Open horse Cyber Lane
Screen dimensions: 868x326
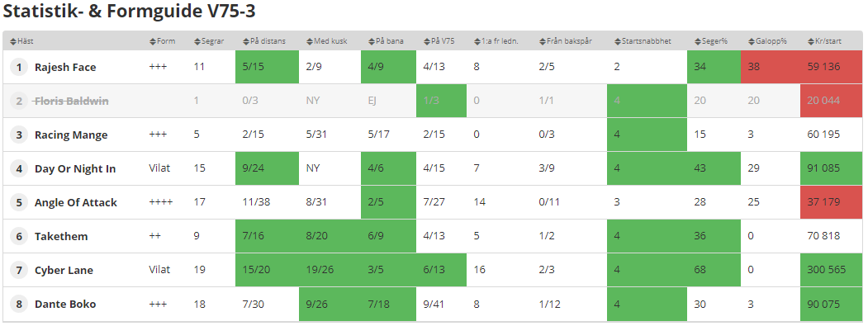point(64,270)
